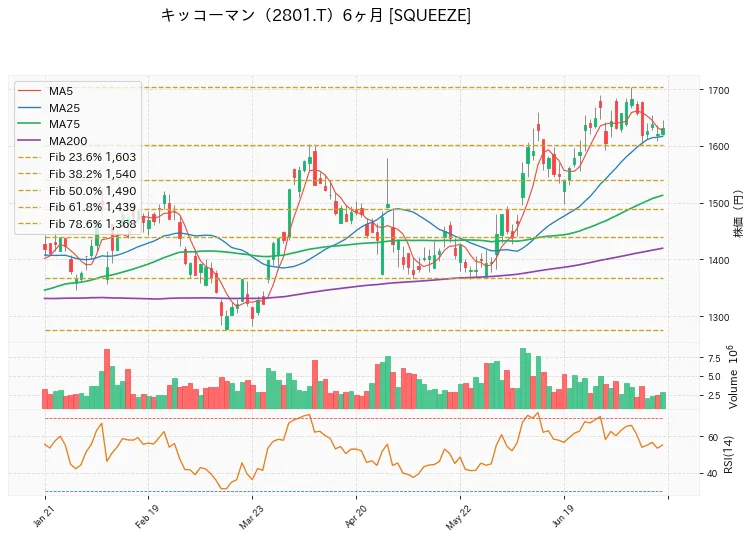752x539 pixels.
Task: Click the 株価 (円) price axis title
Action: [738, 214]
